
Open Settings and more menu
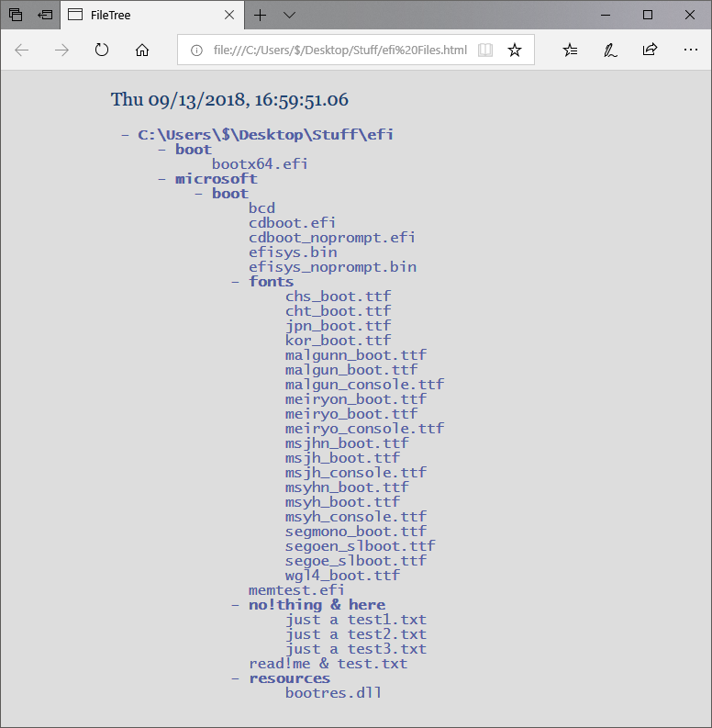[691, 50]
